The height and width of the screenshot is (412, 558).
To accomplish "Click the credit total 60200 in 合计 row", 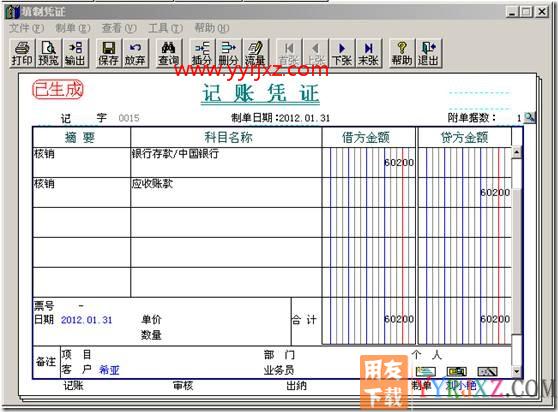I will coord(495,319).
